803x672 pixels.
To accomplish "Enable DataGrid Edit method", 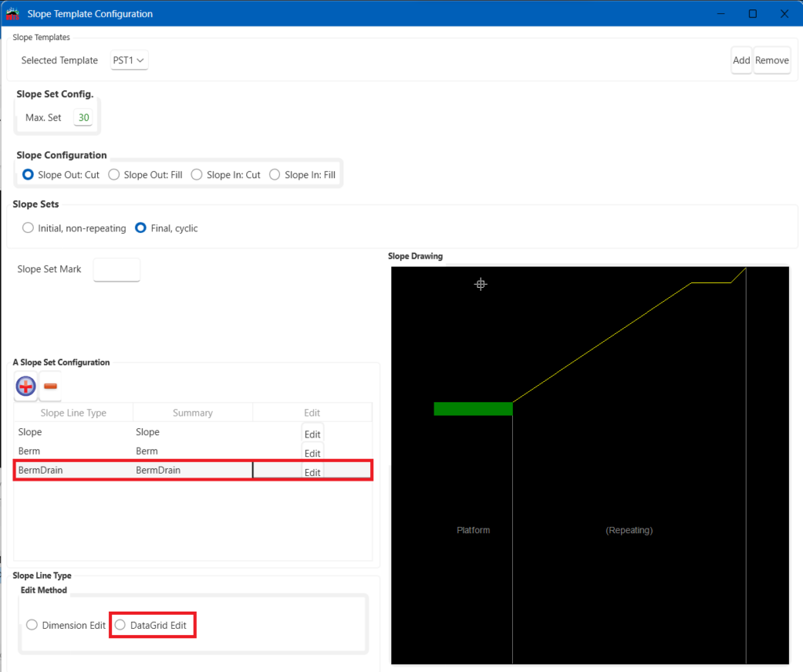I will pyautogui.click(x=121, y=625).
